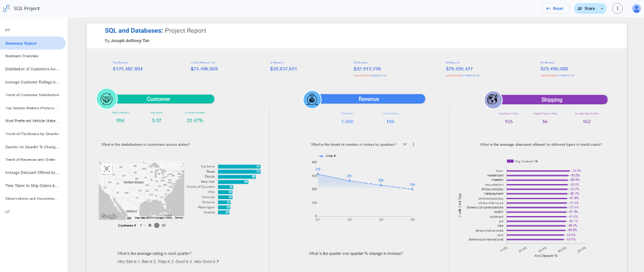Screen dimensions: 644x272
Task: Click the $39,637,631 revenue value
Action: click(x=284, y=69)
